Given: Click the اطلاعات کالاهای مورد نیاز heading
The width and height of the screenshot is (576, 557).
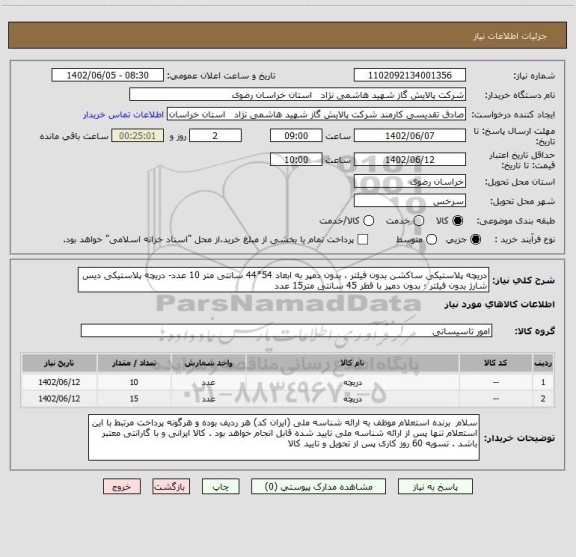Looking at the screenshot, I should click(x=499, y=304).
